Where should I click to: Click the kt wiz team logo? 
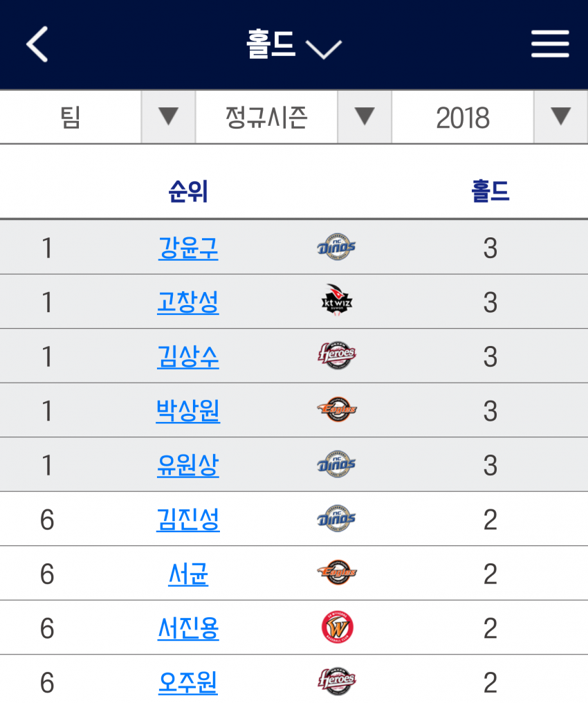[338, 301]
